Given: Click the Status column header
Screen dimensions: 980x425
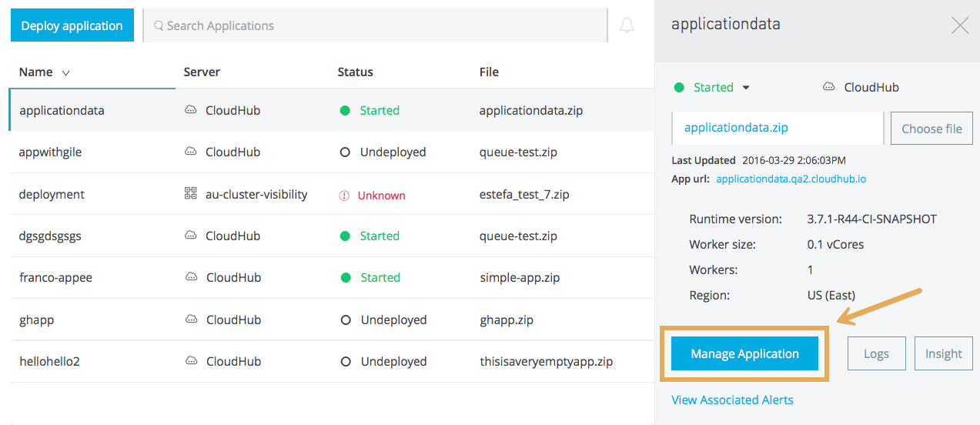Looking at the screenshot, I should coord(355,72).
